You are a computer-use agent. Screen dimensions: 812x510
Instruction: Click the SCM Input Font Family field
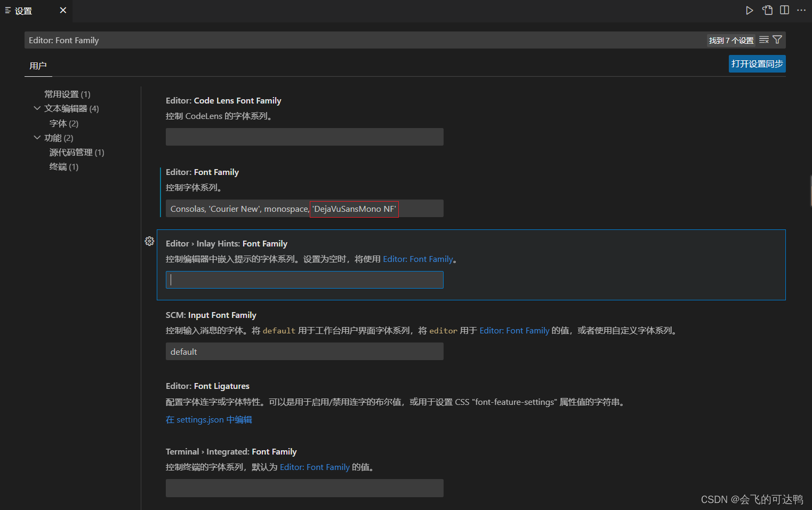(x=304, y=352)
